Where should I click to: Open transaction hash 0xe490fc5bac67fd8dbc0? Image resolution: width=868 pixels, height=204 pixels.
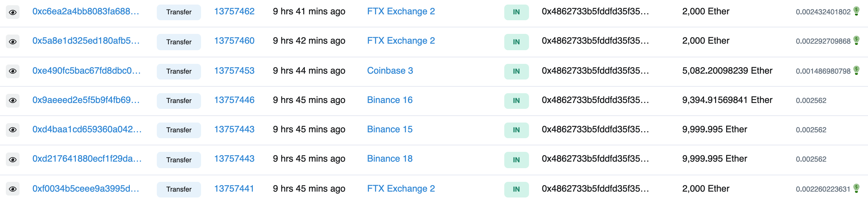tap(86, 71)
